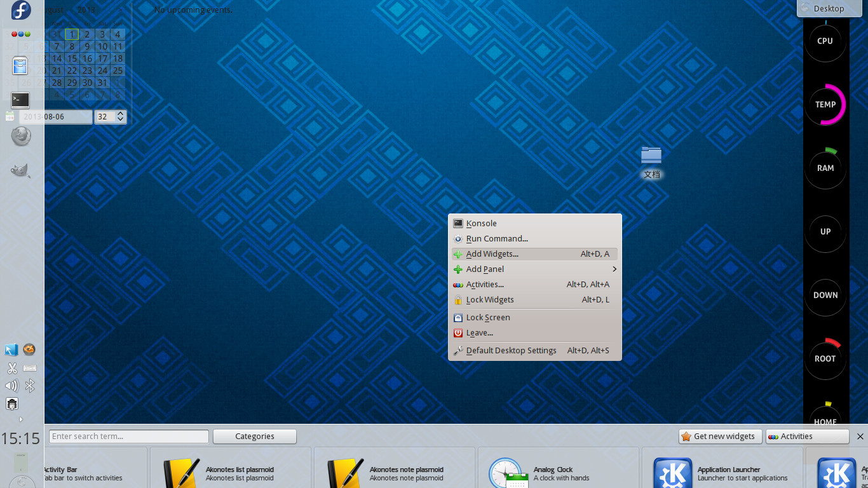Click the ROOT disk gauge
Screen dimensions: 868x488
pos(825,358)
